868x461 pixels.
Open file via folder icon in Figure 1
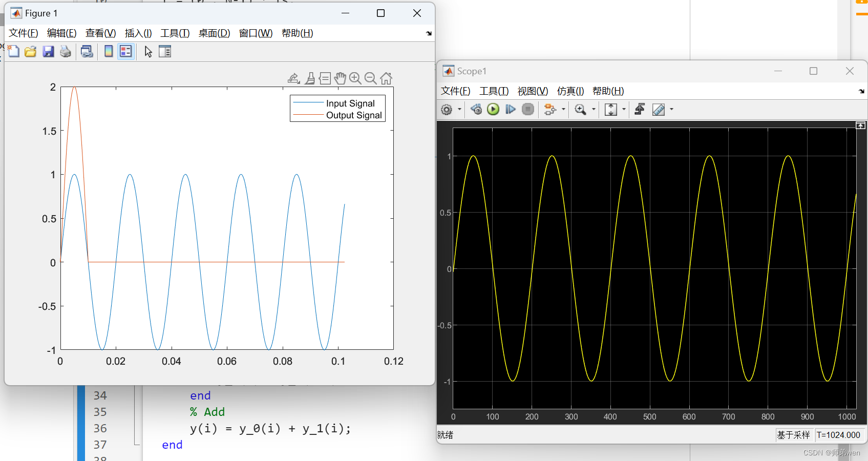click(31, 51)
